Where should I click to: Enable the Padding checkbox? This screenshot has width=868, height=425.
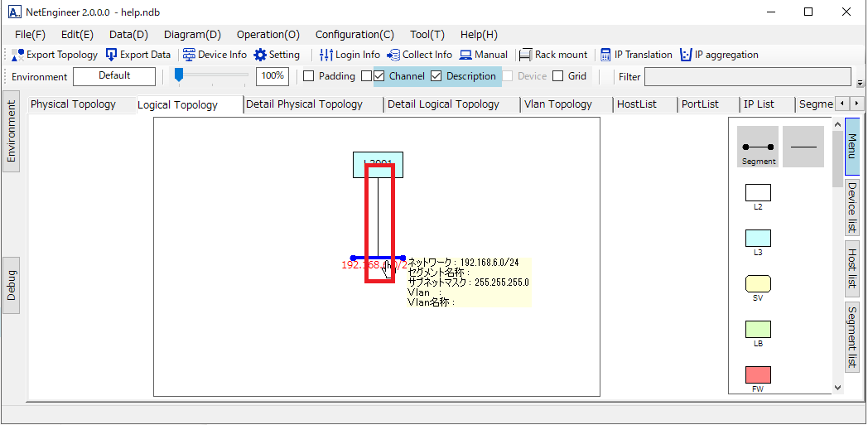[309, 76]
